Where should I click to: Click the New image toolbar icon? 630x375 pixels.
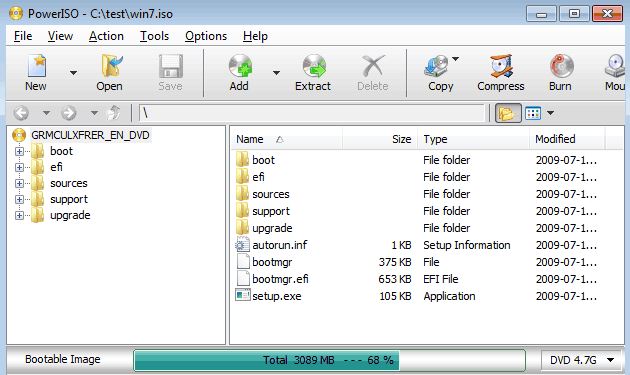(x=37, y=66)
